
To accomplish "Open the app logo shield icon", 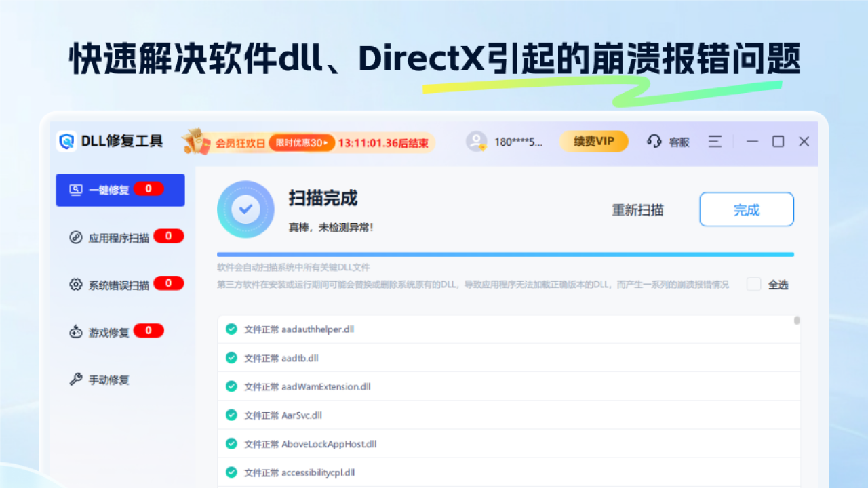I will [66, 142].
